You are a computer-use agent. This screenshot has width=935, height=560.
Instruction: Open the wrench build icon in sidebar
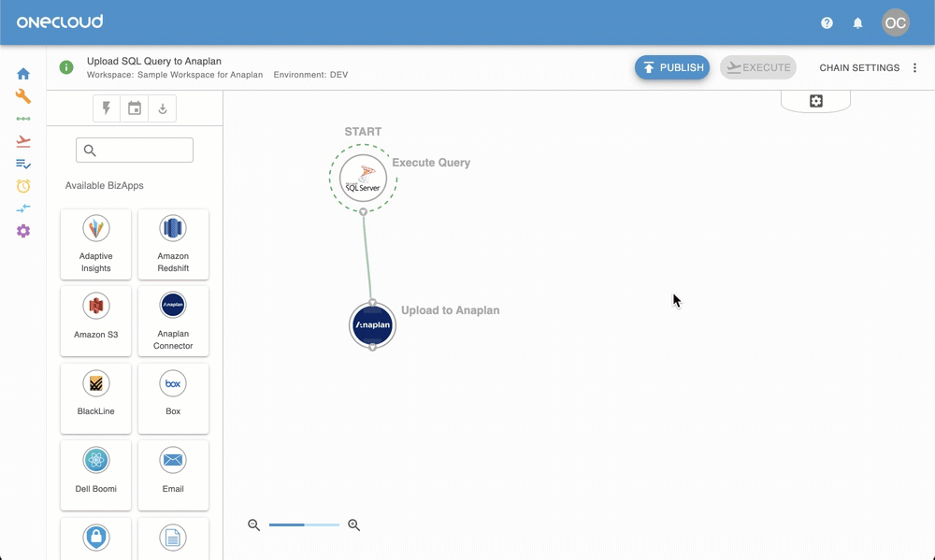(x=23, y=96)
